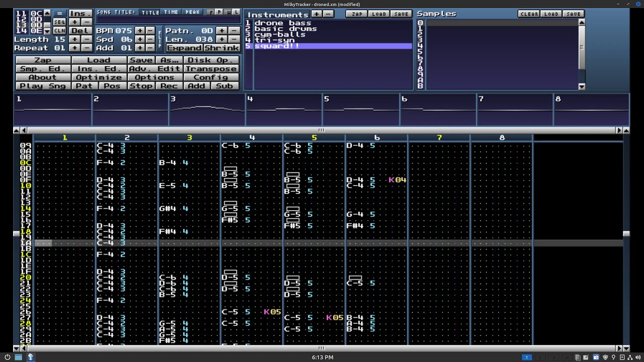Screen dimensions: 644x362
Task: Play from position with Pos
Action: (x=112, y=86)
